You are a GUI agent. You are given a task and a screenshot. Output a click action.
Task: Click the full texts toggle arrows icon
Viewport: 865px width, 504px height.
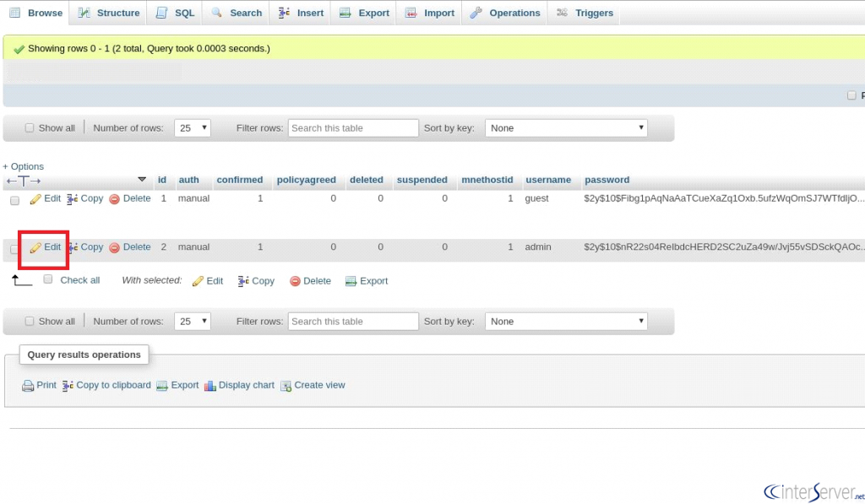point(23,181)
